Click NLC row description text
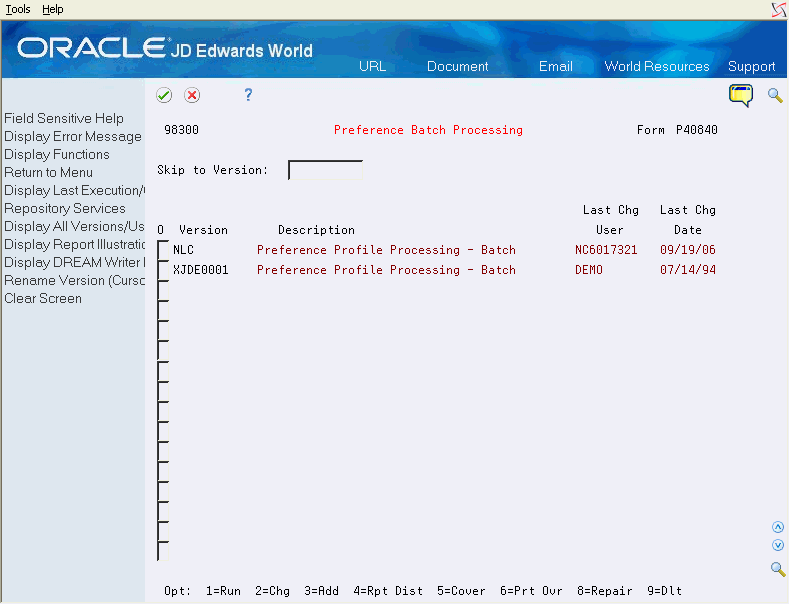Viewport: 789px width, 604px height. pyautogui.click(x=386, y=250)
